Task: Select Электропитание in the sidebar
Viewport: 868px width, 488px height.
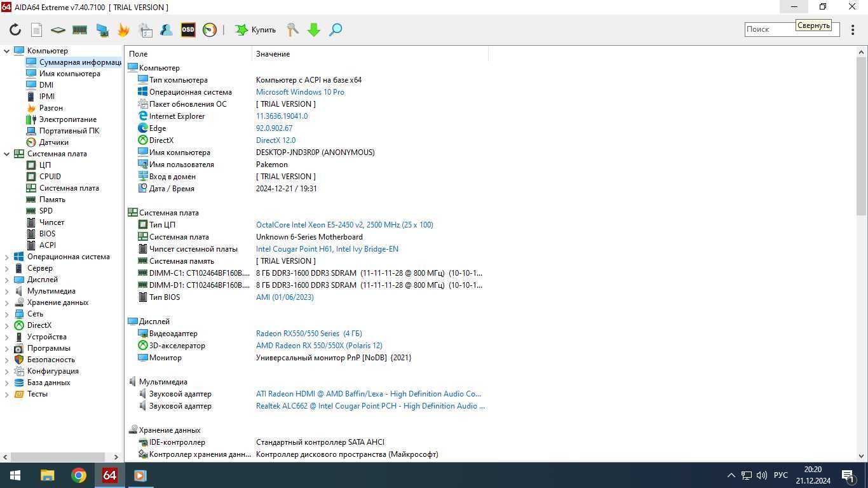Action: tap(68, 119)
